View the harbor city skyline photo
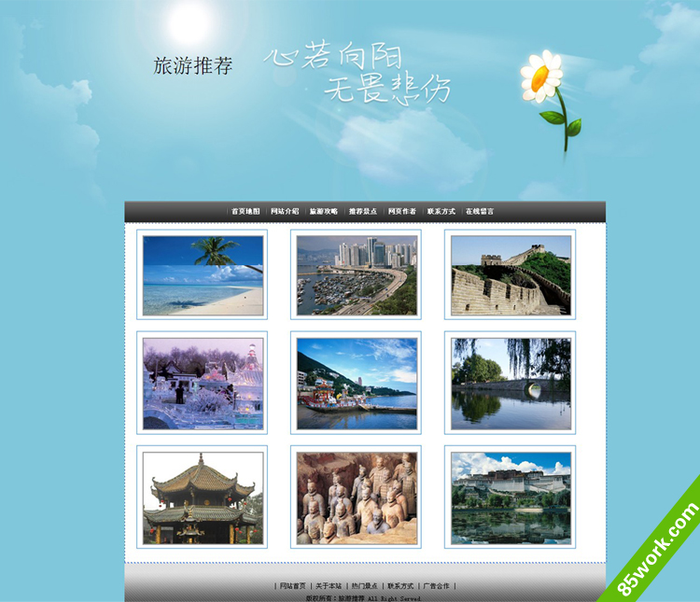Image resolution: width=700 pixels, height=602 pixels. click(x=357, y=275)
